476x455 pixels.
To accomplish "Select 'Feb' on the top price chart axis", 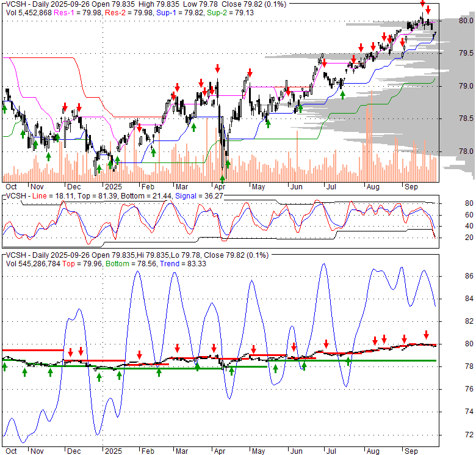I will pos(148,187).
